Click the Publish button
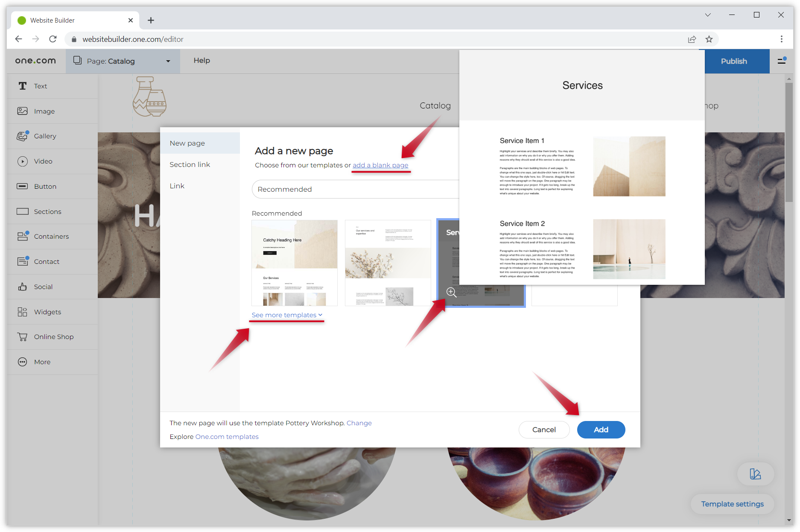This screenshot has width=800, height=532. 734,61
